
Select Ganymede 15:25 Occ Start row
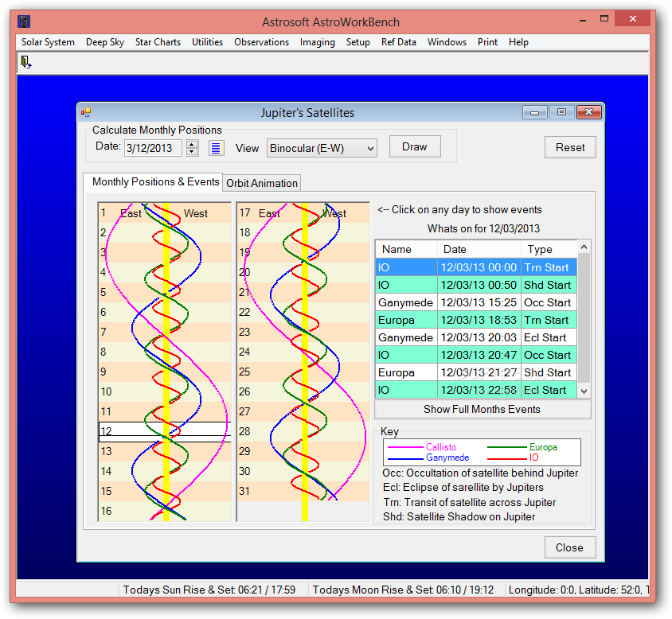coord(476,302)
